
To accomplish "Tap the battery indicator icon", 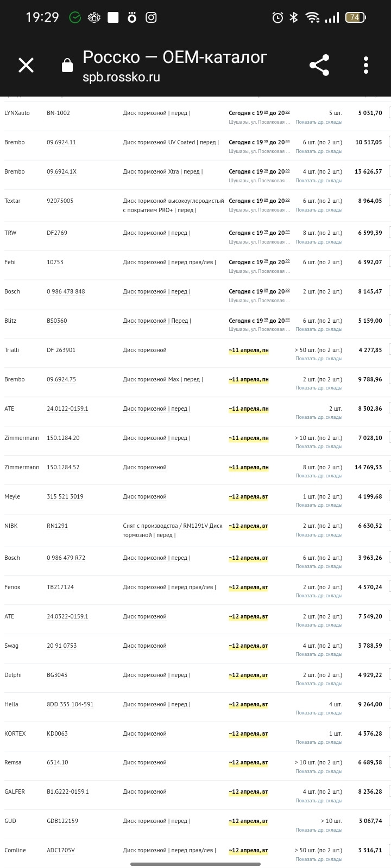I will pos(355,17).
